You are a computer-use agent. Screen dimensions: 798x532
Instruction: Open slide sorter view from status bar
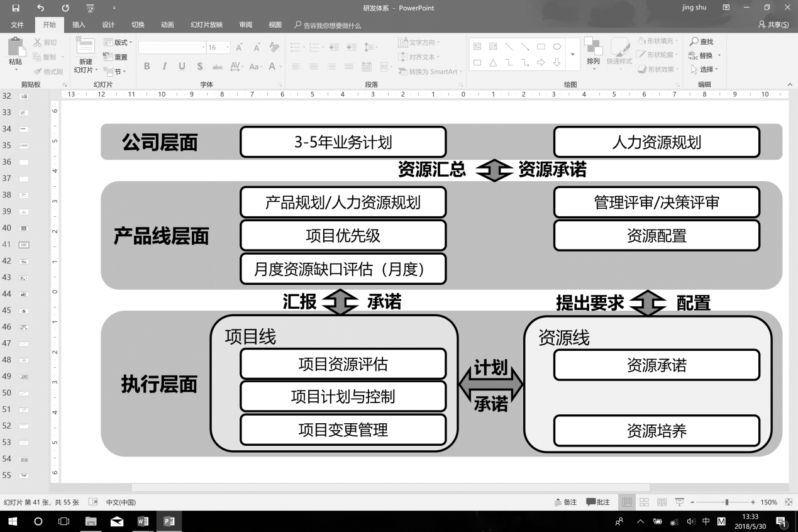pyautogui.click(x=644, y=502)
